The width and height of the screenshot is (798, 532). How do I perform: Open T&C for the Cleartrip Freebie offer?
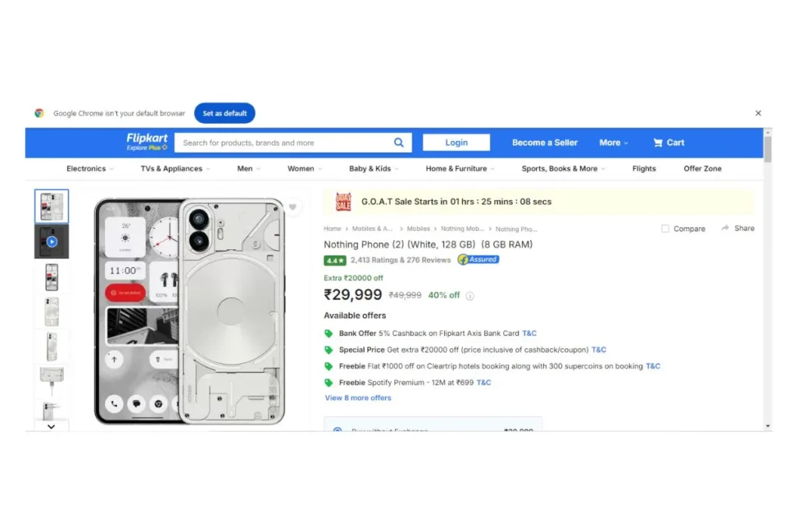653,366
